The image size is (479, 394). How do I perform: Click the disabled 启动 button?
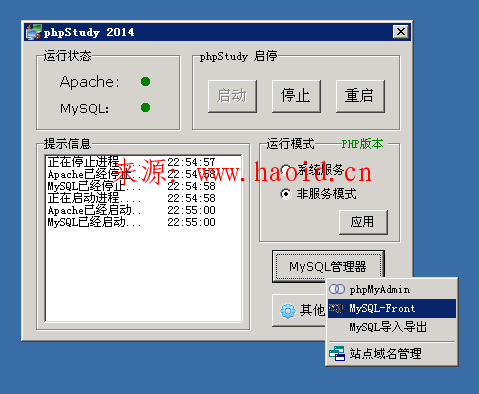click(232, 96)
